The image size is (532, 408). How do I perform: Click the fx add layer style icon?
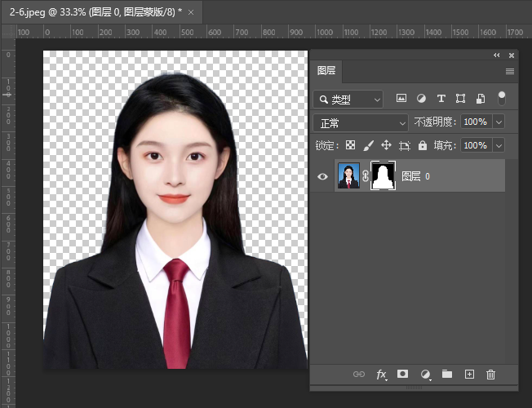tap(381, 374)
